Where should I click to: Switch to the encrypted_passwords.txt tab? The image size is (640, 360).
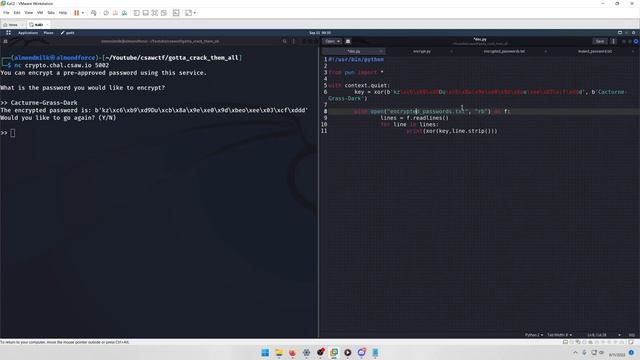click(x=504, y=51)
